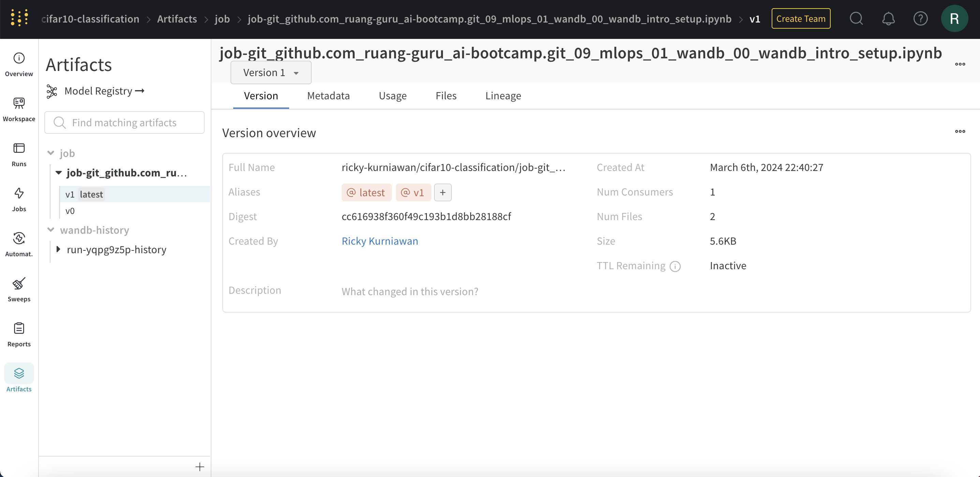Open help question mark menu
Screen dimensions: 980x477
920,18
